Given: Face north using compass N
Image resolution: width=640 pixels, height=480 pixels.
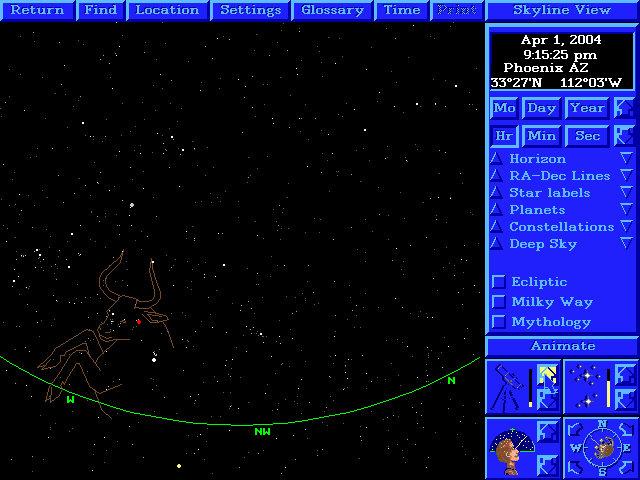Looking at the screenshot, I should pos(602,424).
